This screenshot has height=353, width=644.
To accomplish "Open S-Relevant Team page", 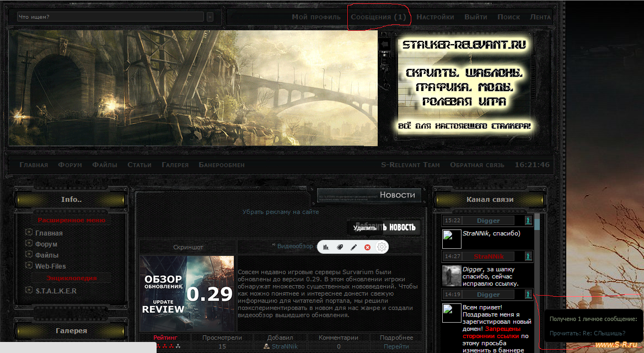I will pos(410,165).
